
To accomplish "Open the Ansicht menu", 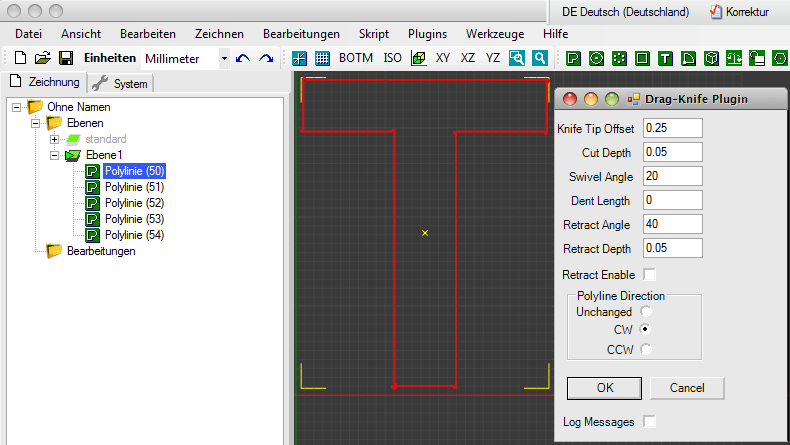I will coord(81,34).
